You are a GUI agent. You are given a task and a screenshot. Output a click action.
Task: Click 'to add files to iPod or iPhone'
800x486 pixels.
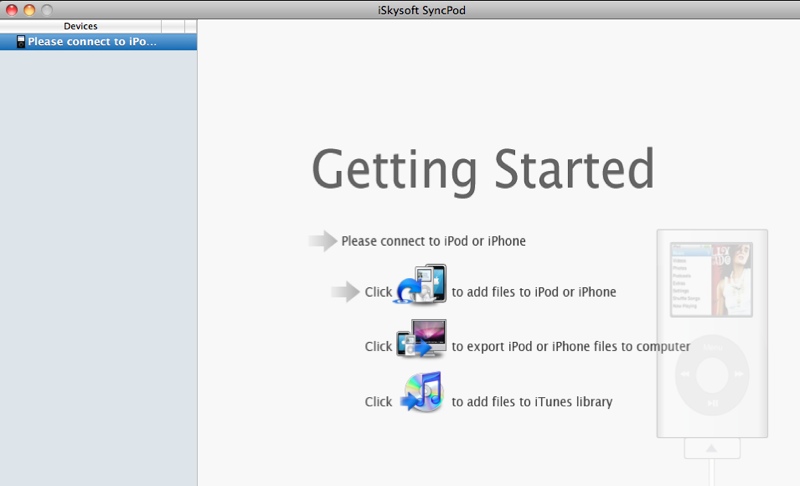534,292
